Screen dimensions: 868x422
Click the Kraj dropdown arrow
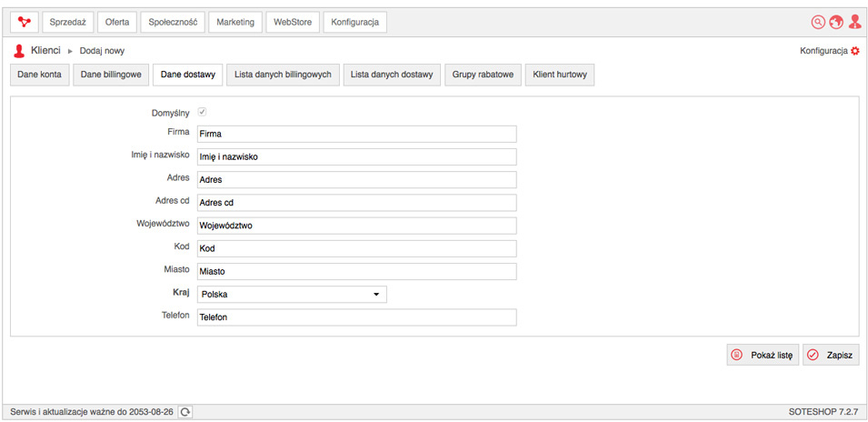pyautogui.click(x=376, y=295)
